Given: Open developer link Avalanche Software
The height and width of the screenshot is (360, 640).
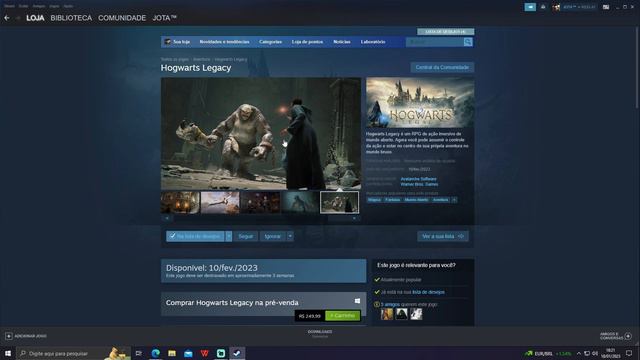Looking at the screenshot, I should pyautogui.click(x=418, y=179).
